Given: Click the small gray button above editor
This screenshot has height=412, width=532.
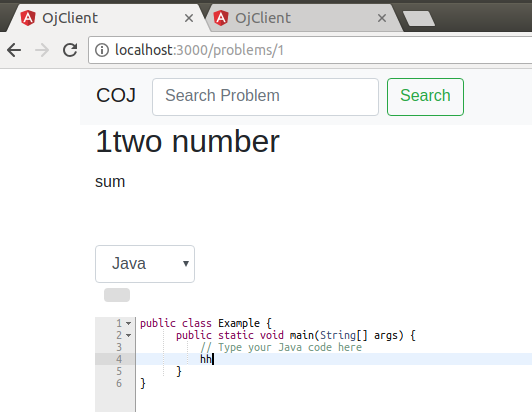Looking at the screenshot, I should pos(117,295).
